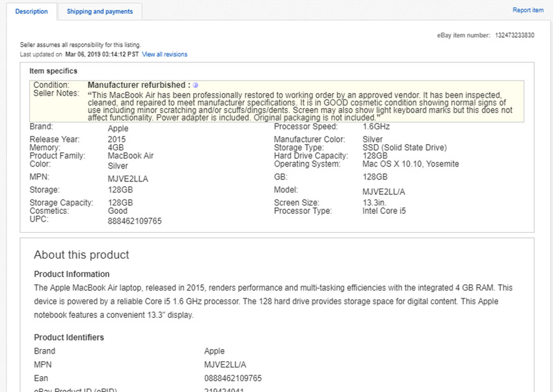Viewport: 553px width, 392px height.
Task: Click the Seller assumes all responsibility text
Action: 80,45
